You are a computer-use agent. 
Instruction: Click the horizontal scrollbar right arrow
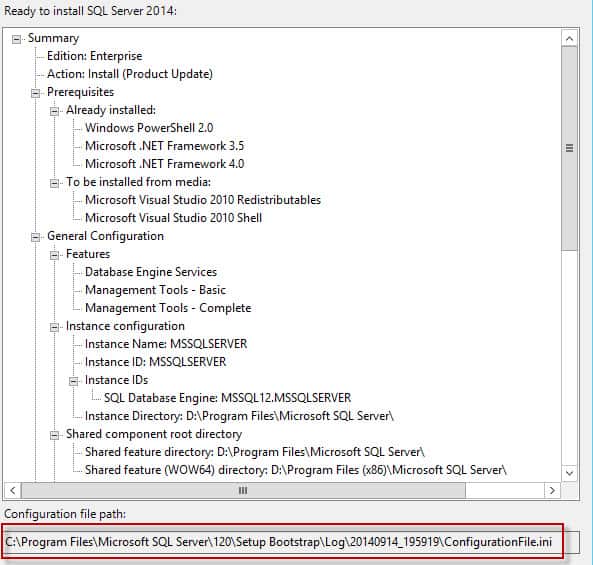(x=552, y=490)
